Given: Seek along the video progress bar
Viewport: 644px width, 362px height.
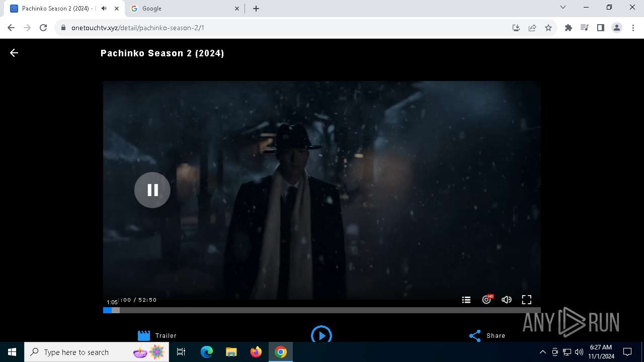Looking at the screenshot, I should 322,310.
